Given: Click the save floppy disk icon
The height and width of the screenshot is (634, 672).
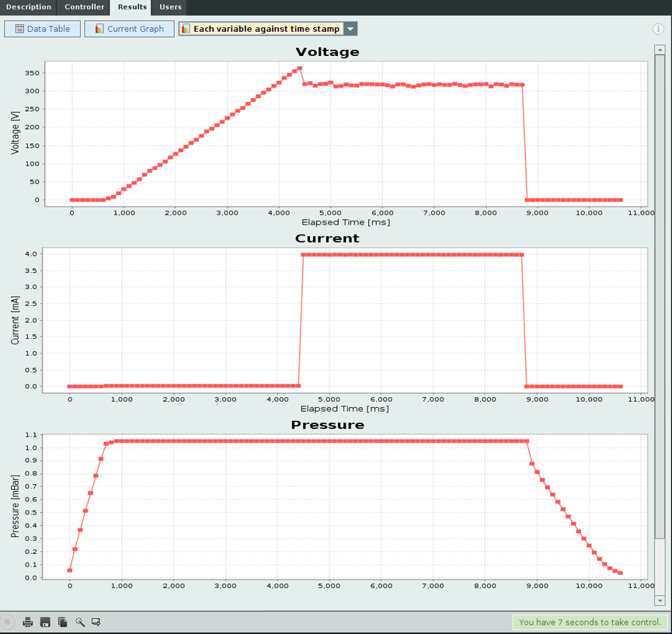Looking at the screenshot, I should [45, 622].
